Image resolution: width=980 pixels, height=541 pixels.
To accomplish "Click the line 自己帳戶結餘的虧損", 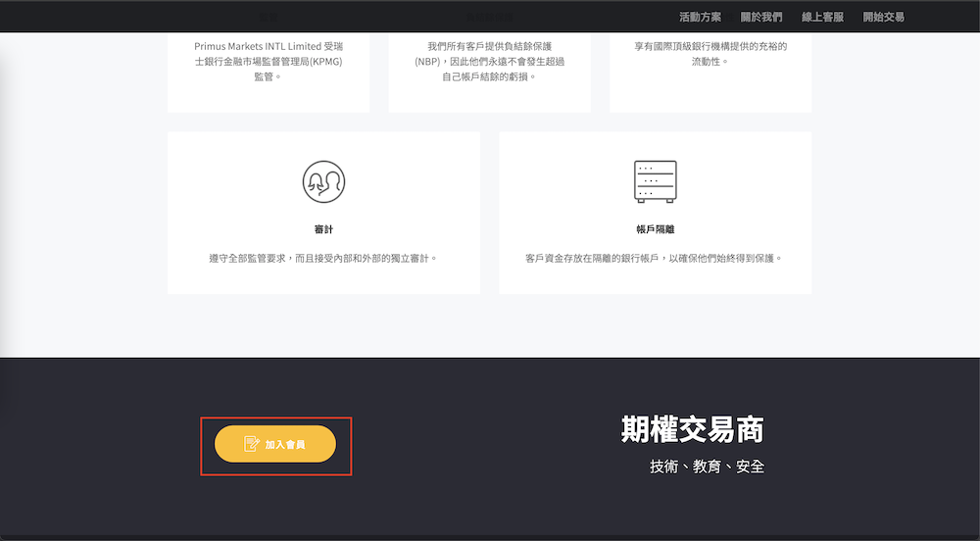I will pos(489,75).
